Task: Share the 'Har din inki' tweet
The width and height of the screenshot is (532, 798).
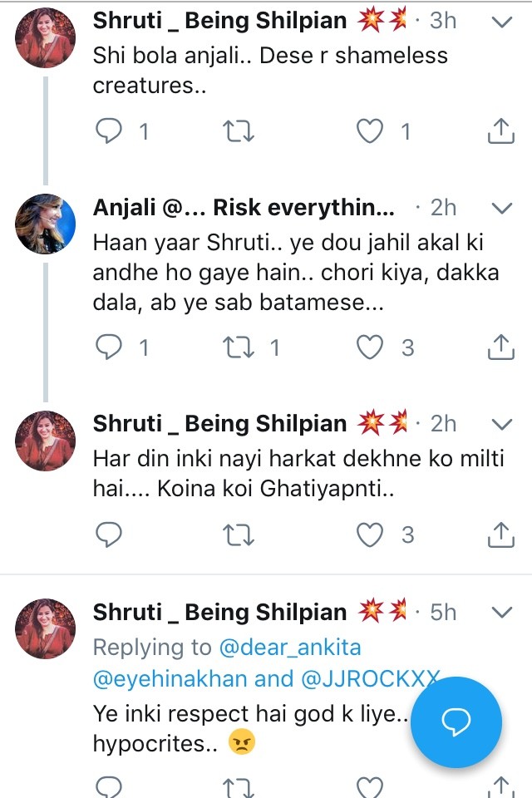Action: (x=499, y=534)
